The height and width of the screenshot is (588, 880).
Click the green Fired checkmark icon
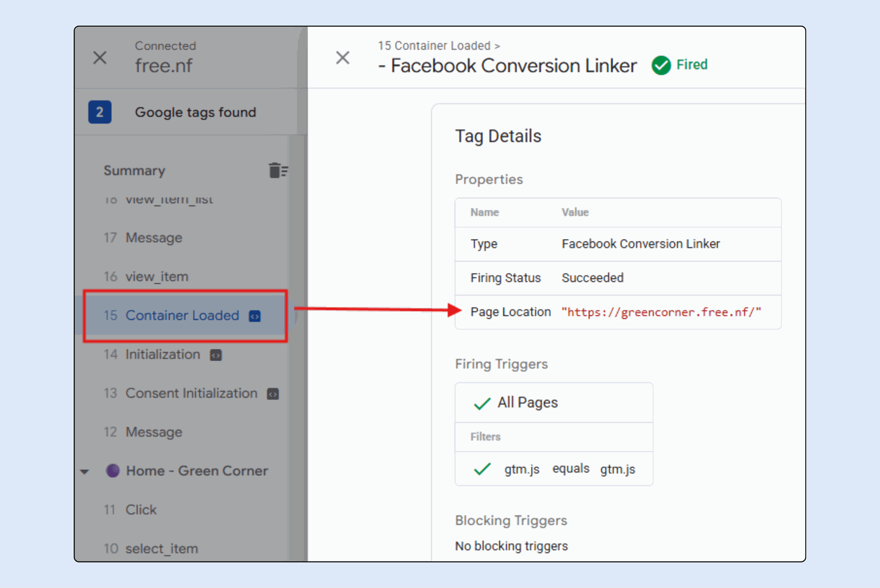[x=661, y=65]
